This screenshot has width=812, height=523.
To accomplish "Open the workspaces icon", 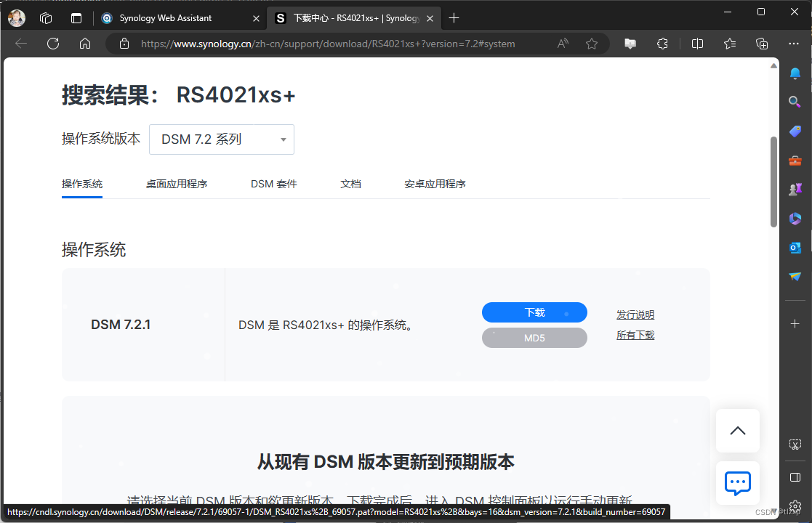I will [46, 18].
